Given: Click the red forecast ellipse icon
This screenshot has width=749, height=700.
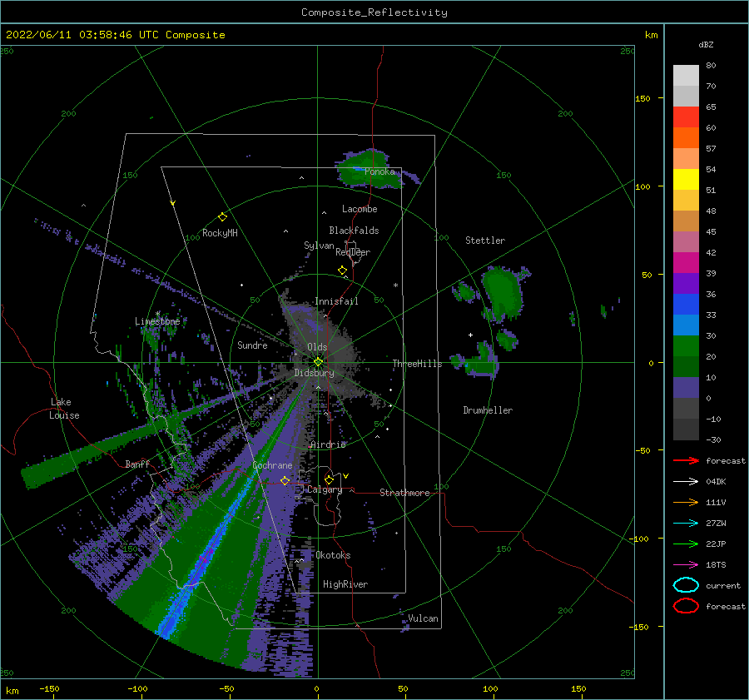Looking at the screenshot, I should click(x=686, y=606).
